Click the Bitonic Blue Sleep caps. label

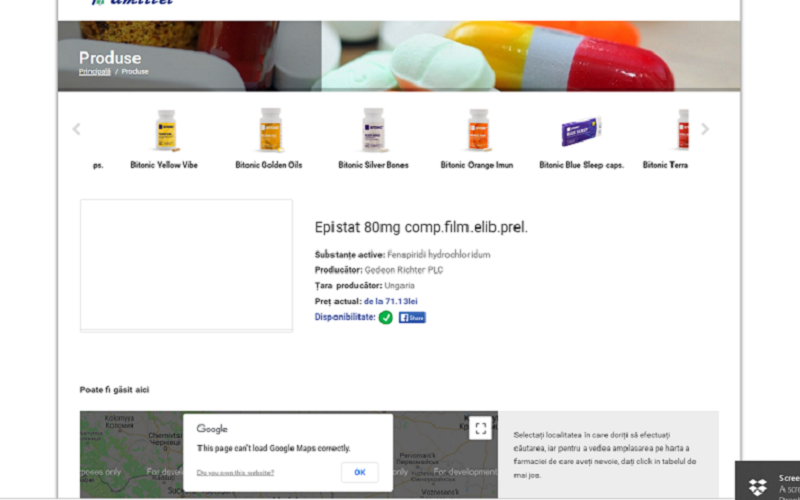coord(581,165)
